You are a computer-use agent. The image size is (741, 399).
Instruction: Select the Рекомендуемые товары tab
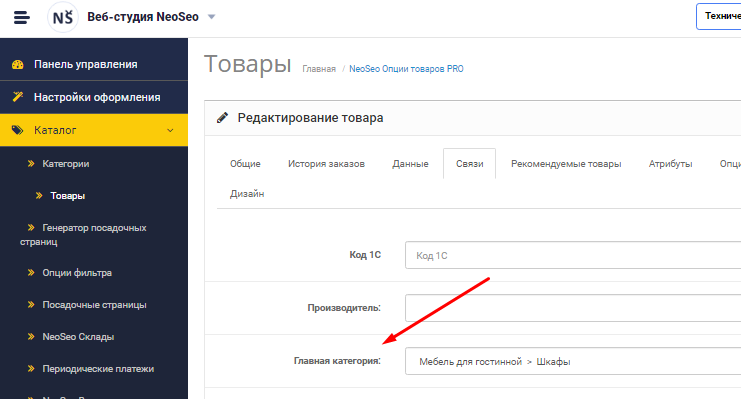click(566, 164)
